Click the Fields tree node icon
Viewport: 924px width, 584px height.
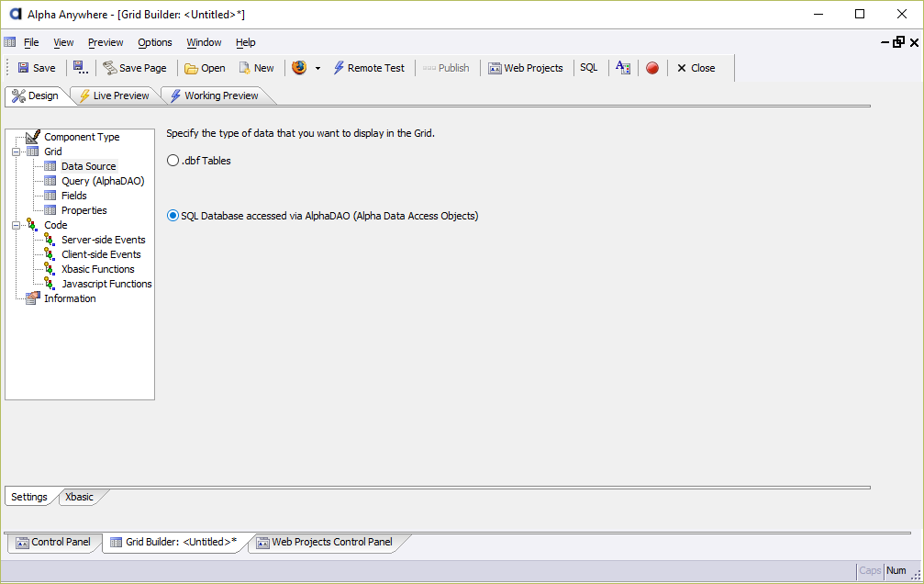[x=50, y=196]
